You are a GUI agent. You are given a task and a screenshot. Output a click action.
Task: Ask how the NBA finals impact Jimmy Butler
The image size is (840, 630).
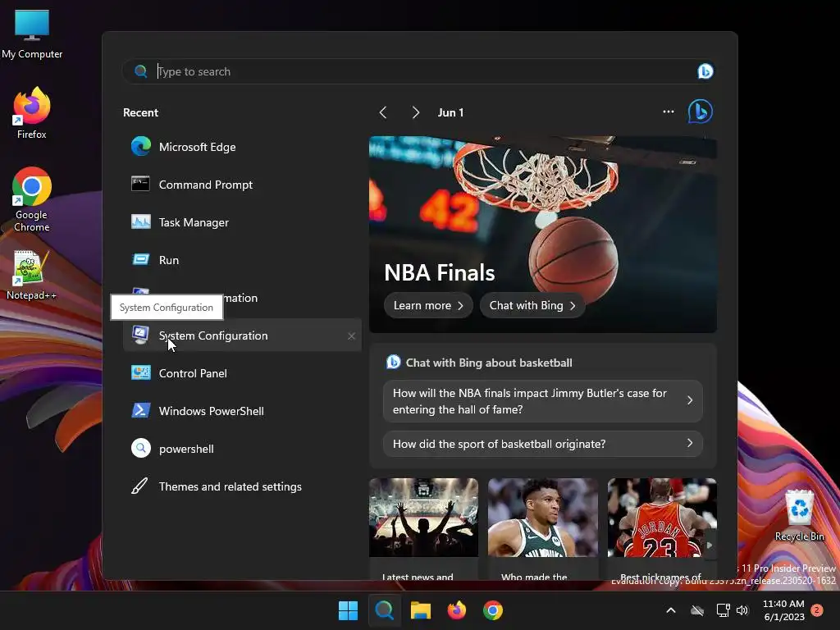(x=543, y=401)
